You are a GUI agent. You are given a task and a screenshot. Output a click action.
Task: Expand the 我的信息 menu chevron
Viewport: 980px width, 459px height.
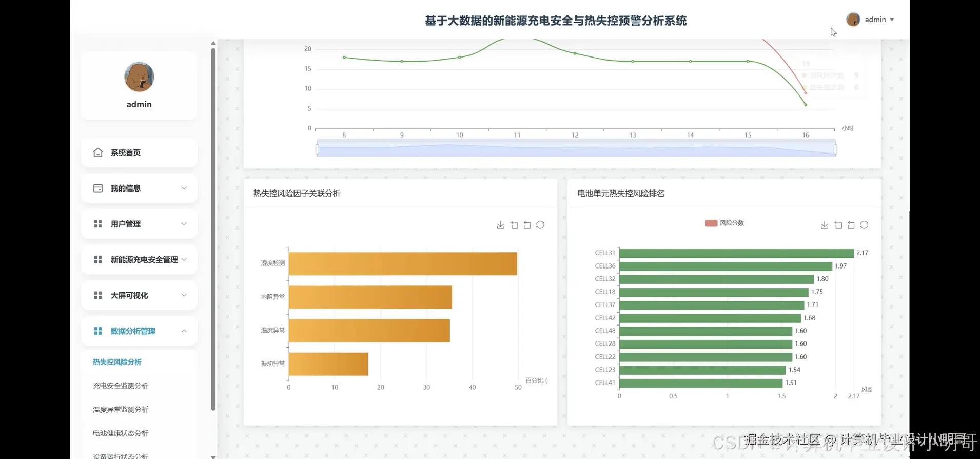(184, 188)
